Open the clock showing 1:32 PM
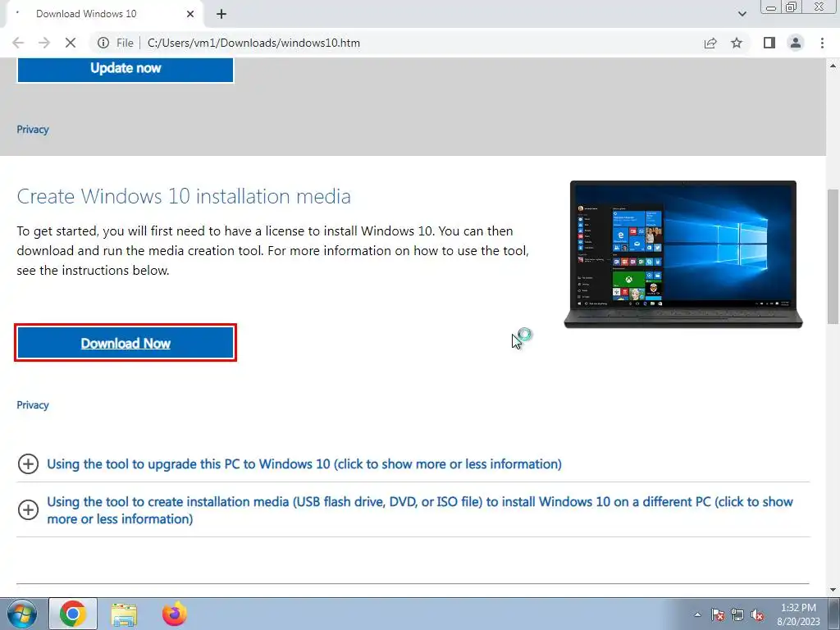Viewport: 840px width, 630px height. point(798,614)
